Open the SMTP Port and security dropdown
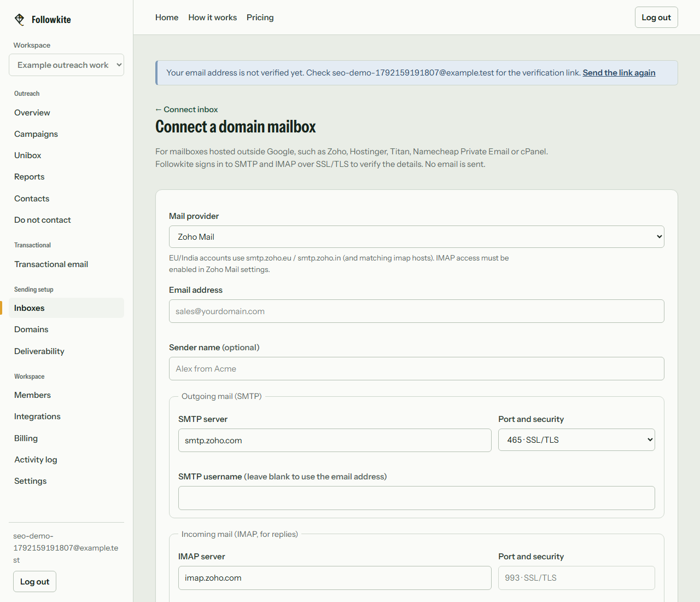700x602 pixels. (x=576, y=440)
